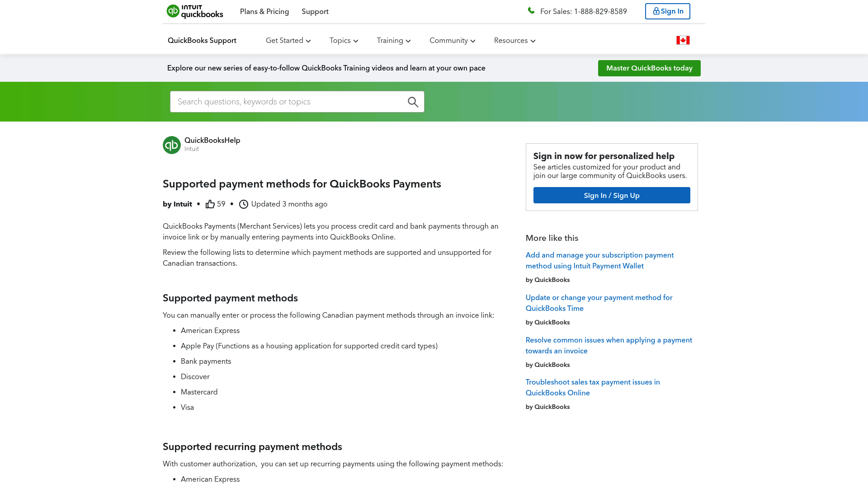
Task: Click the training videos banner text
Action: pyautogui.click(x=326, y=68)
